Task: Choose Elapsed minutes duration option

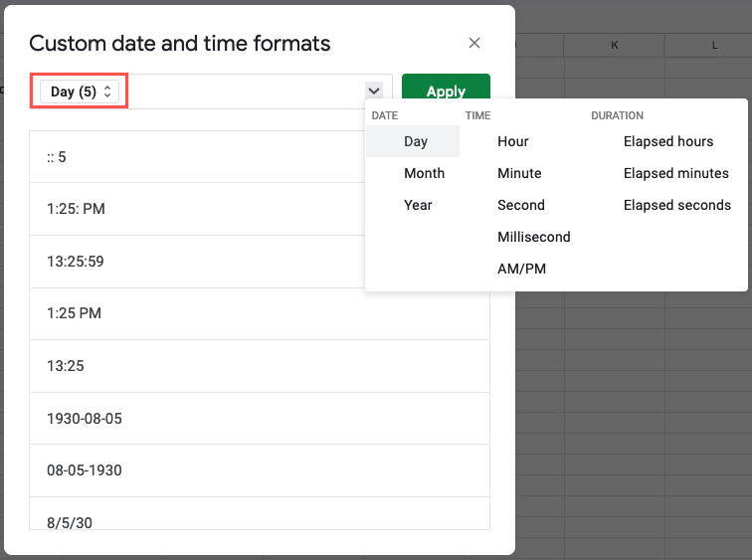Action: tap(675, 173)
